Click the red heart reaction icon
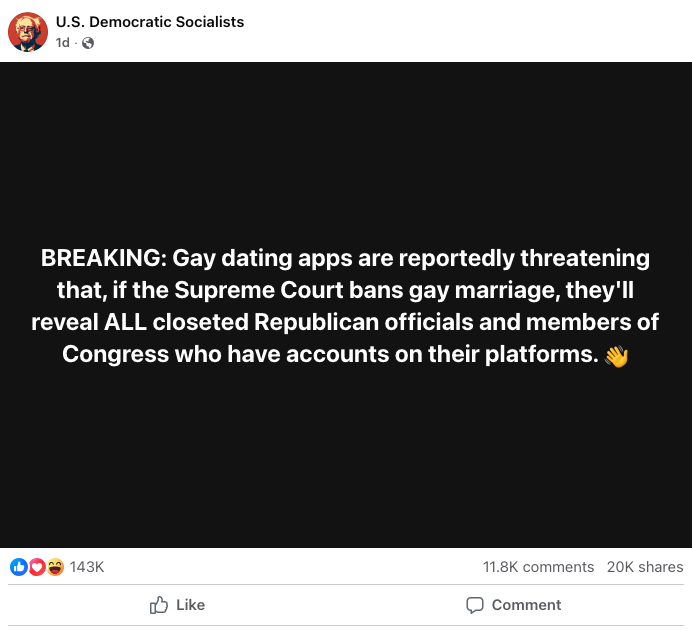The image size is (692, 631). (36, 567)
